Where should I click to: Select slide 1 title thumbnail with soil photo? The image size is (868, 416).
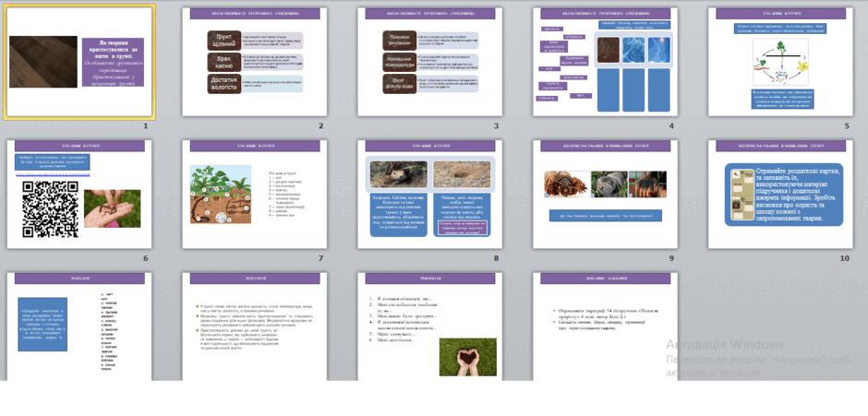click(79, 62)
